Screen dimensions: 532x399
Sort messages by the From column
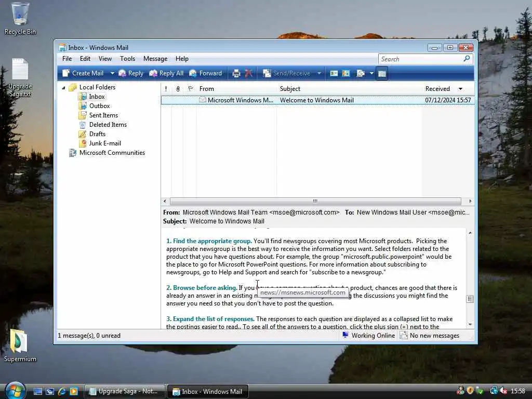pyautogui.click(x=236, y=89)
